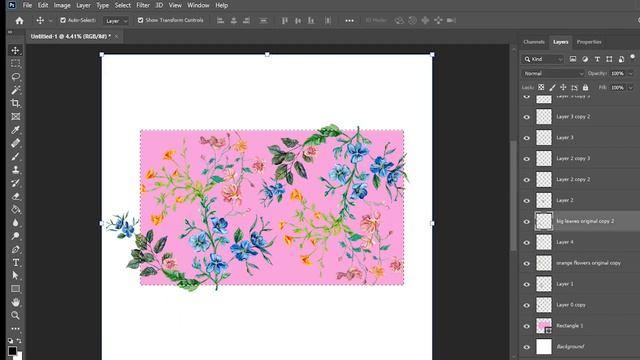Select the Healing Brush tool
Screen dimensions: 640x360
coord(16,143)
